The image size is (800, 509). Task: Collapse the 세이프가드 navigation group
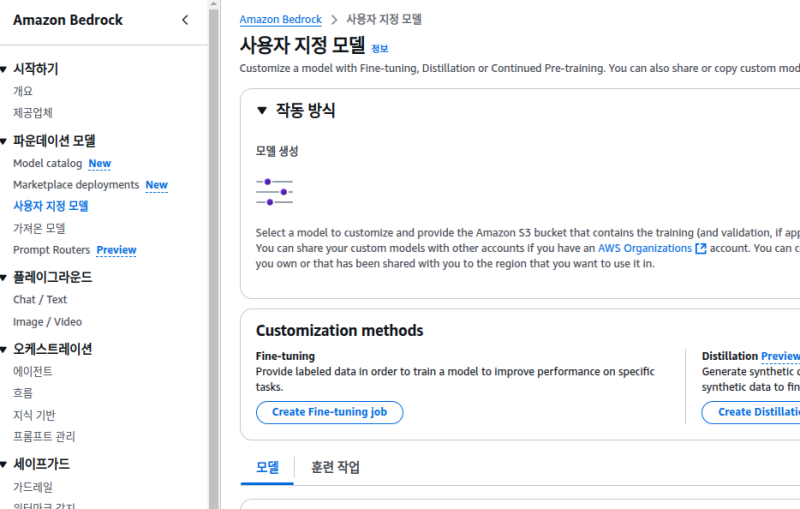pyautogui.click(x=5, y=464)
